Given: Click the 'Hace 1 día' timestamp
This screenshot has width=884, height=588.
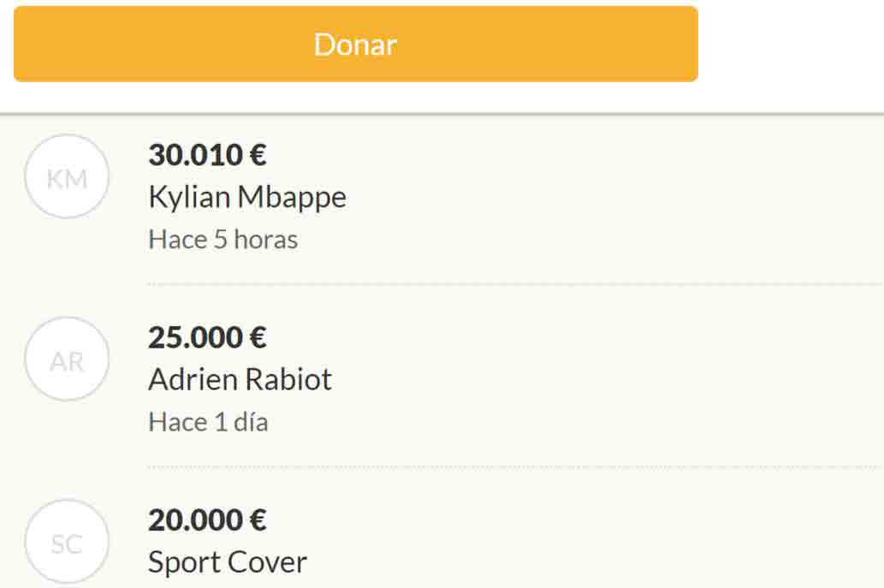Looking at the screenshot, I should tap(209, 422).
